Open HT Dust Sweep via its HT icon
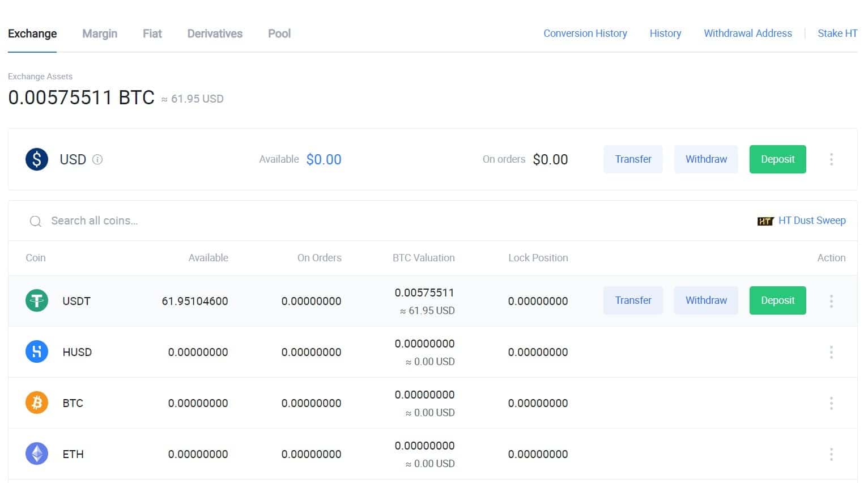868x483 pixels. [765, 221]
